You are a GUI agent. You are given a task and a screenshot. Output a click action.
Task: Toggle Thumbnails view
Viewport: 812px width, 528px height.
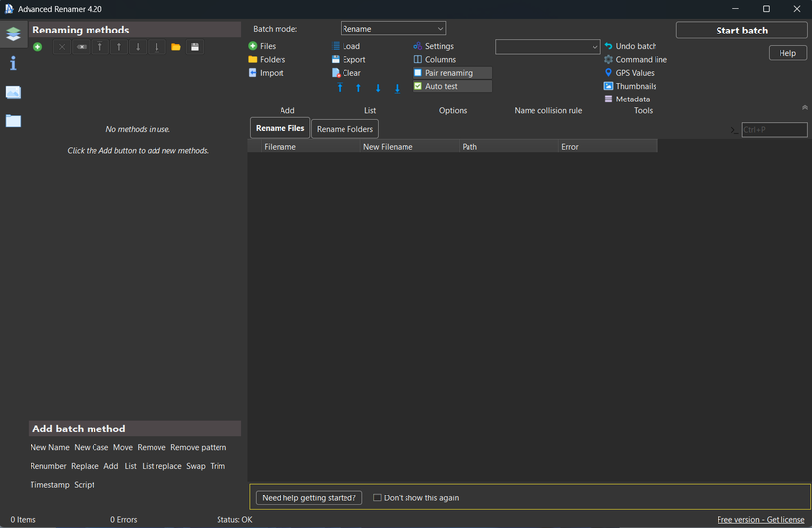630,86
